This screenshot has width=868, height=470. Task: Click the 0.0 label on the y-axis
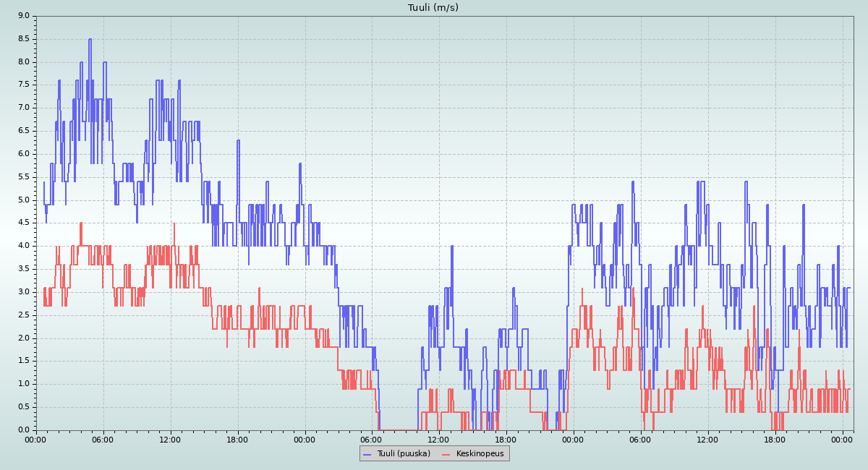23,430
